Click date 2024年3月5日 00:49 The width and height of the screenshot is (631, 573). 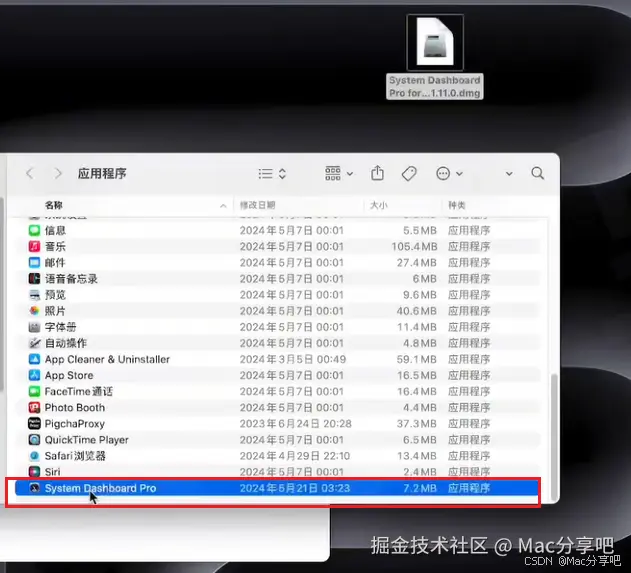[293, 359]
